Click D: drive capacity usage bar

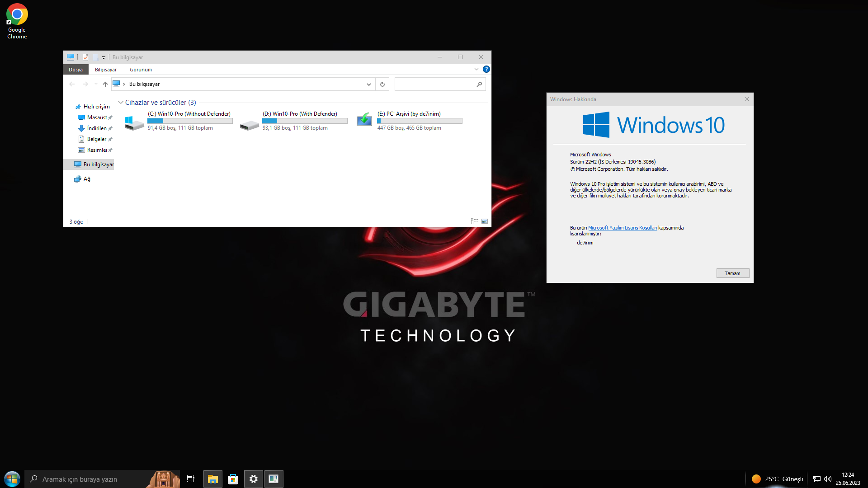(305, 121)
